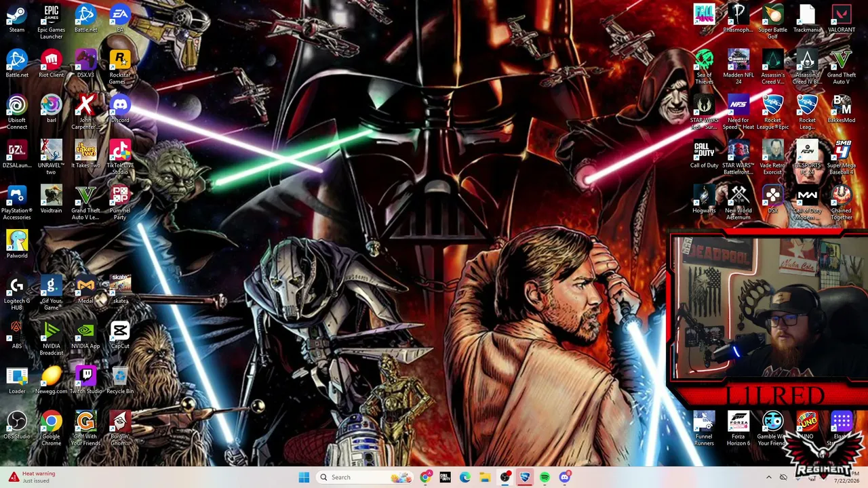Viewport: 868px width, 488px height.
Task: Select the UNRAVEL two desktop icon
Action: pos(52,157)
